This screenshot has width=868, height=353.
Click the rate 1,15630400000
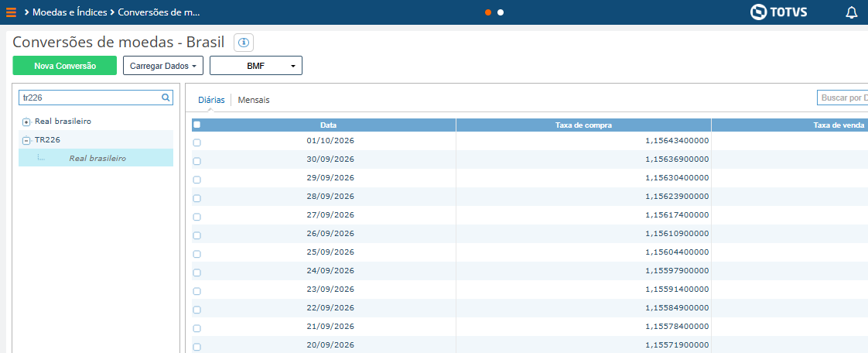click(x=677, y=178)
